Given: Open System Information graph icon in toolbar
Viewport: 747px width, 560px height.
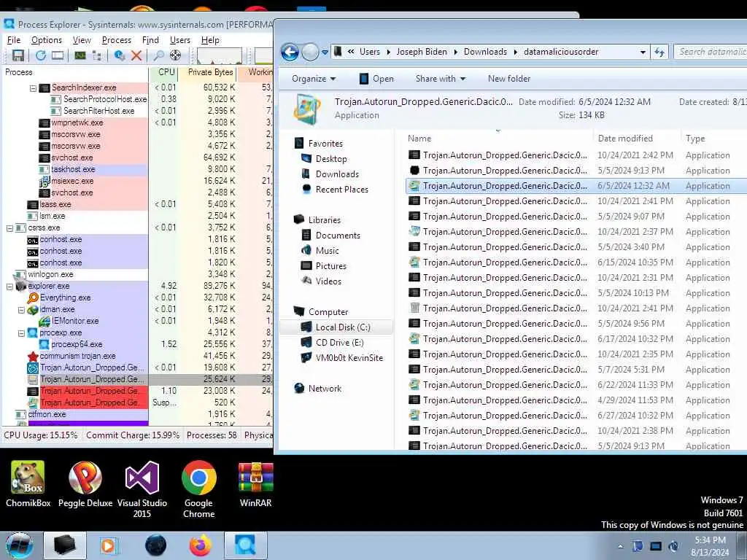Looking at the screenshot, I should pos(80,55).
